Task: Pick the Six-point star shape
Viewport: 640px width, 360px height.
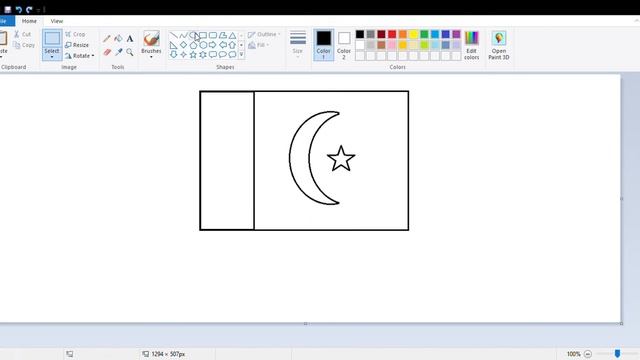Action: [203, 54]
